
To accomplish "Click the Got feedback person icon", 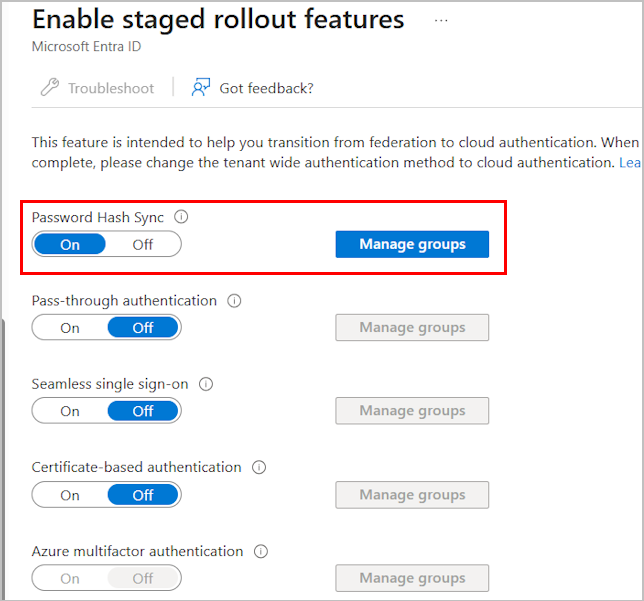I will (x=200, y=87).
